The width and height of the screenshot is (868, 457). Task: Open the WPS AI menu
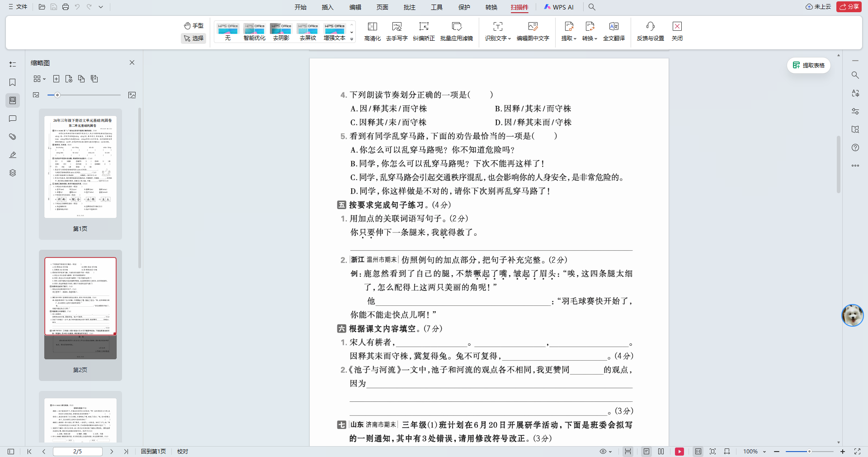click(x=559, y=7)
